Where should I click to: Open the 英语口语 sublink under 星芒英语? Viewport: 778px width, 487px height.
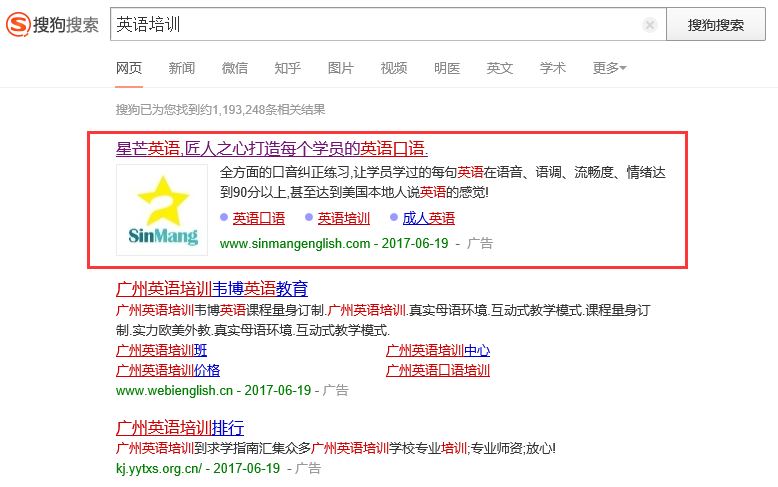pos(259,218)
